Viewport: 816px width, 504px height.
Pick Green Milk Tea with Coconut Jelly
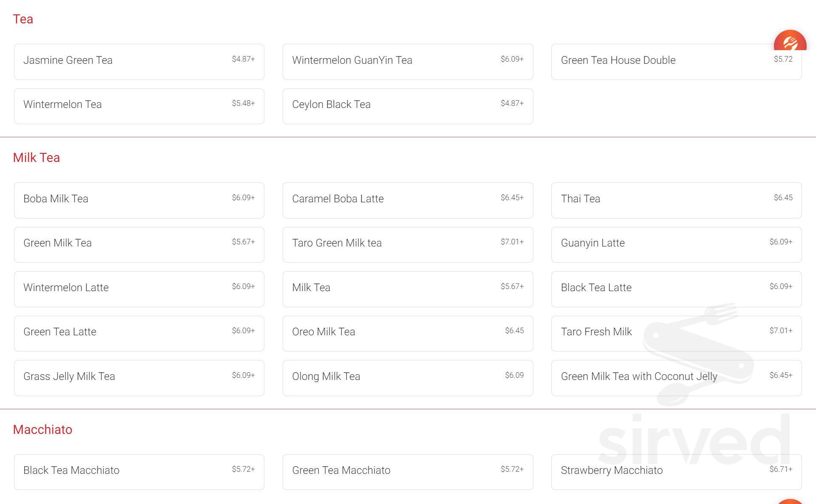(x=676, y=378)
